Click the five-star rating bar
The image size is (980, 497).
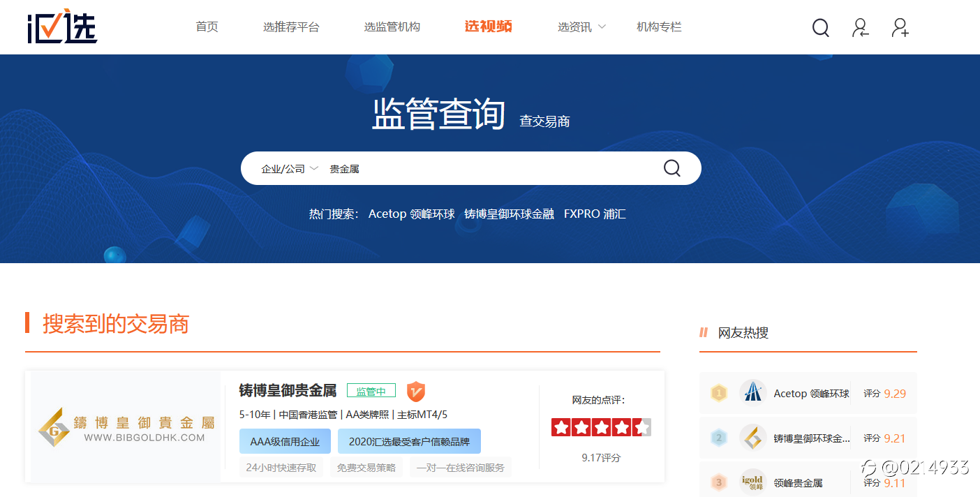(601, 427)
